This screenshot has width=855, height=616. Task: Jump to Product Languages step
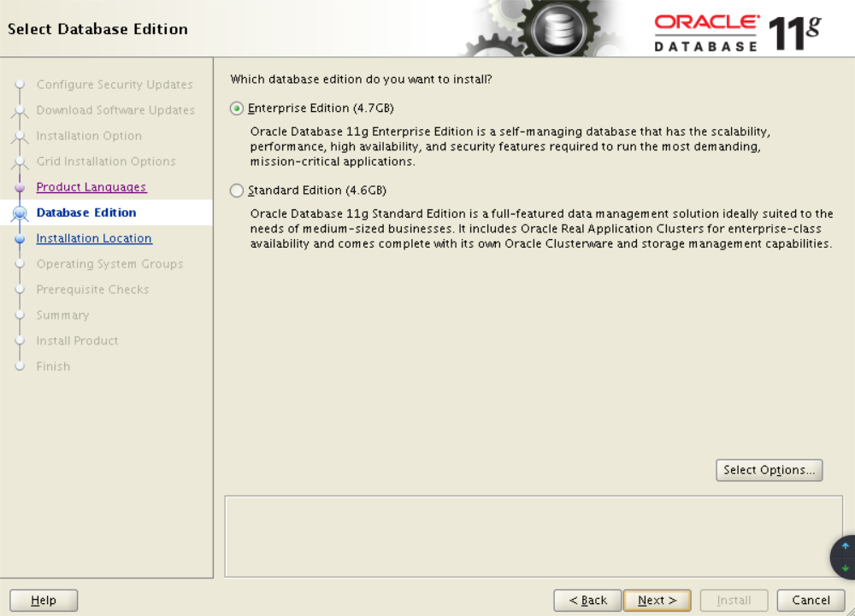pyautogui.click(x=91, y=187)
